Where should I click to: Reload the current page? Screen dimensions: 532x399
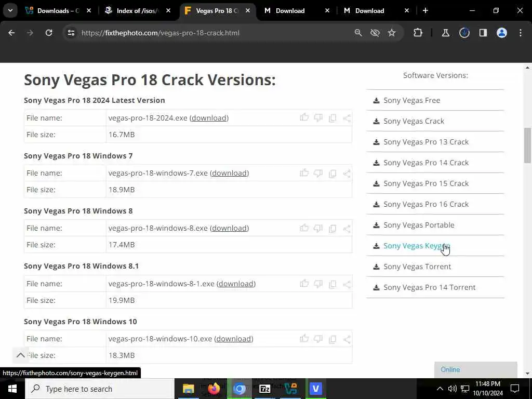pyautogui.click(x=49, y=33)
